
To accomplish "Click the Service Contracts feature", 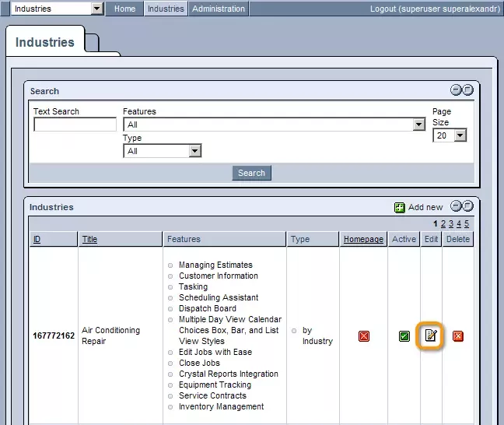I will pos(212,395).
